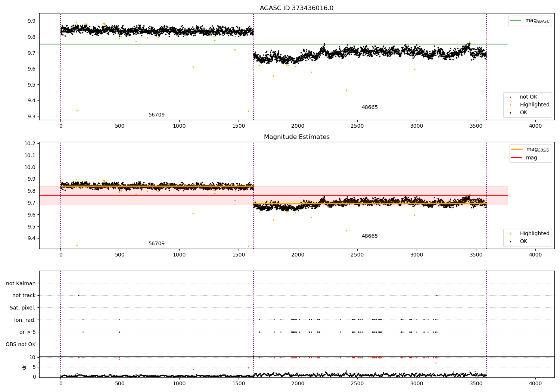This screenshot has width=560, height=392.
Task: Click the 56709 label in the top plot
Action: pyautogui.click(x=156, y=115)
